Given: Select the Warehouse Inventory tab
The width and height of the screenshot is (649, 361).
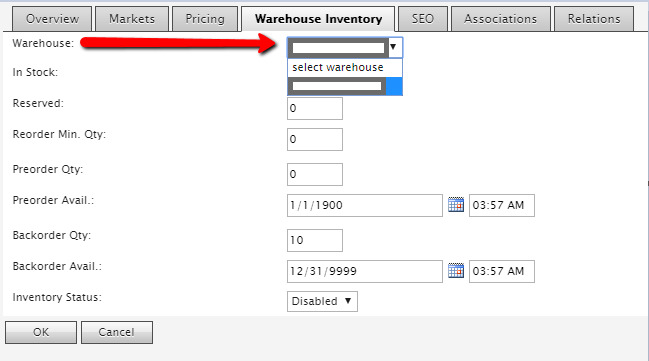Looking at the screenshot, I should [x=318, y=19].
